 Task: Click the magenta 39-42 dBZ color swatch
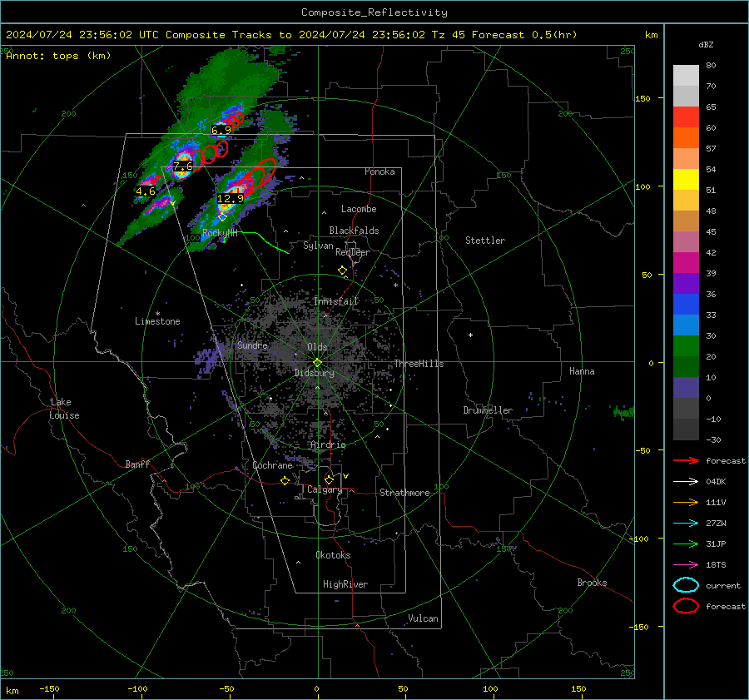tap(686, 263)
